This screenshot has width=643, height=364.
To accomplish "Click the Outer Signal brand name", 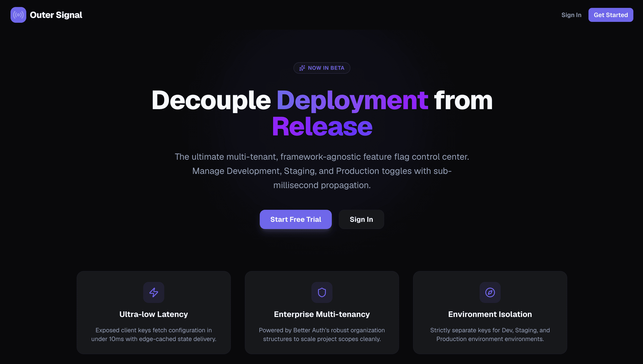I will coord(56,15).
